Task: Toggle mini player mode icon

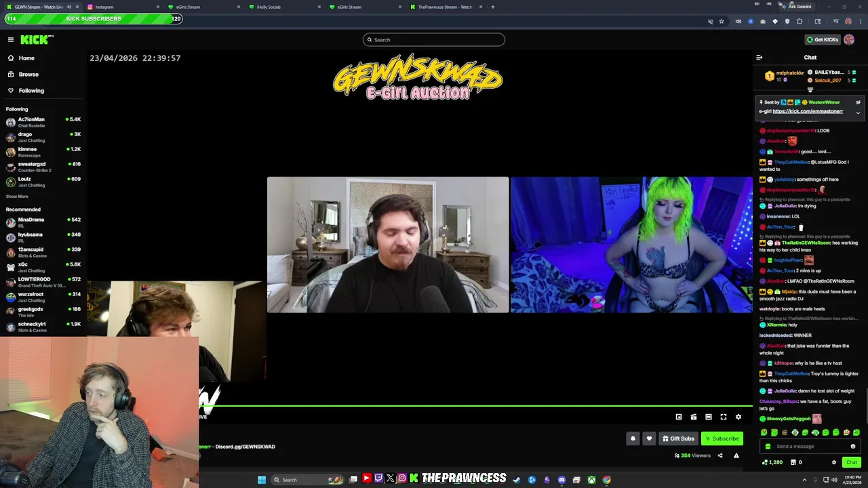Action: pyautogui.click(x=679, y=417)
